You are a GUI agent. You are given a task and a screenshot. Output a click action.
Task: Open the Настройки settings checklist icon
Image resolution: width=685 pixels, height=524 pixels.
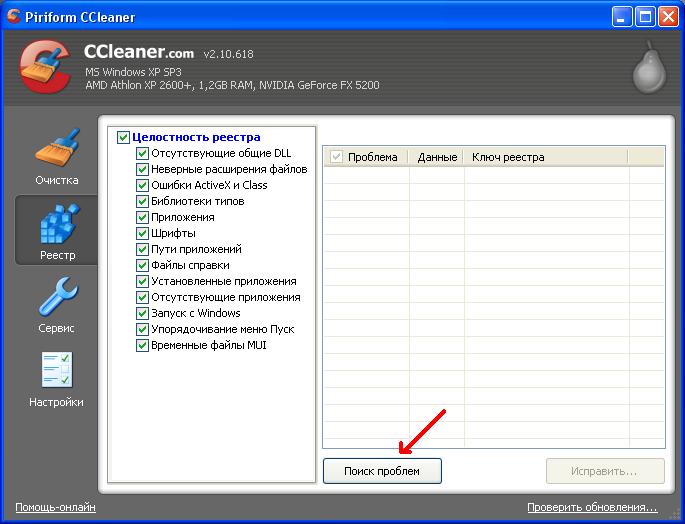[x=57, y=370]
